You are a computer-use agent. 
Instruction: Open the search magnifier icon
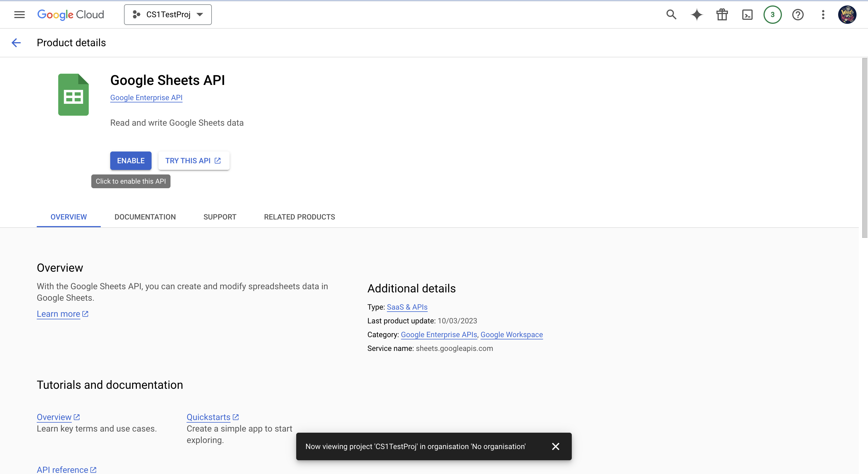tap(671, 14)
